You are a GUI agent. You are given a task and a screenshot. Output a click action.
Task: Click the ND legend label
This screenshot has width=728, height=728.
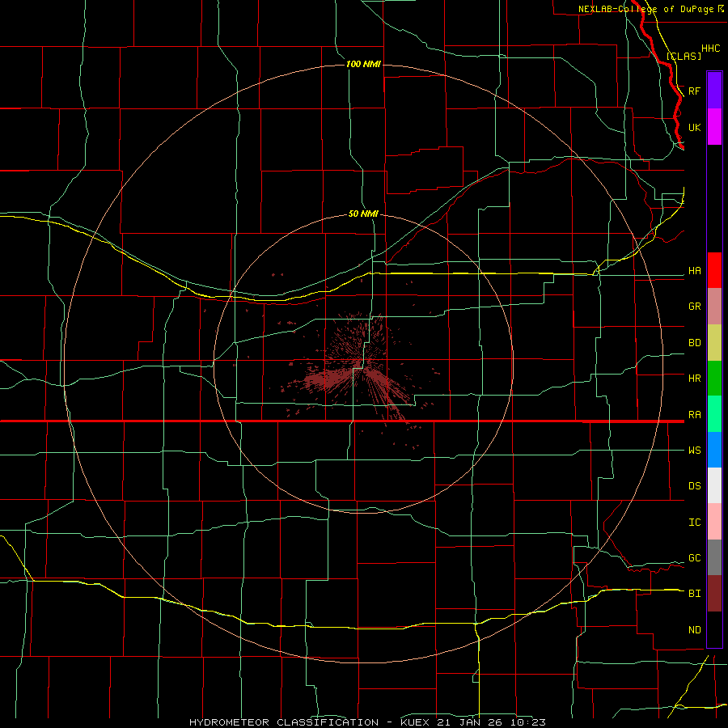coord(694,630)
